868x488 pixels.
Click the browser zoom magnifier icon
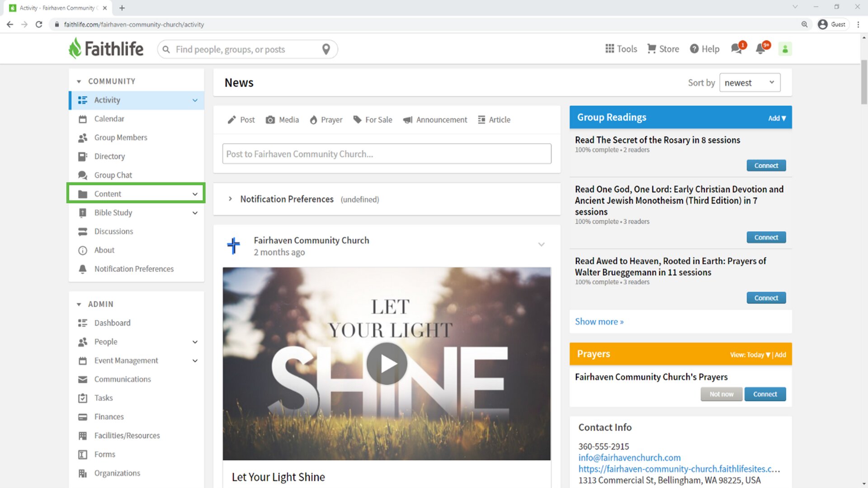(x=804, y=24)
